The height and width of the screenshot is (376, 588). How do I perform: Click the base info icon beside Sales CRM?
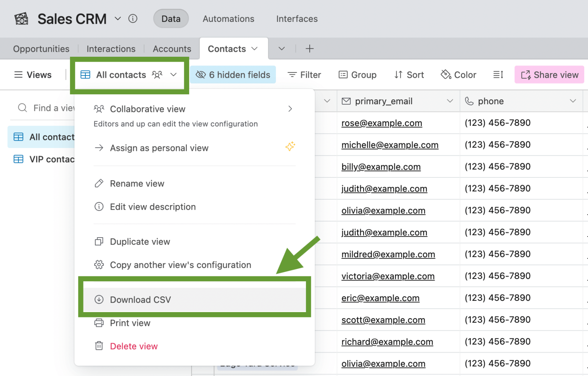133,19
